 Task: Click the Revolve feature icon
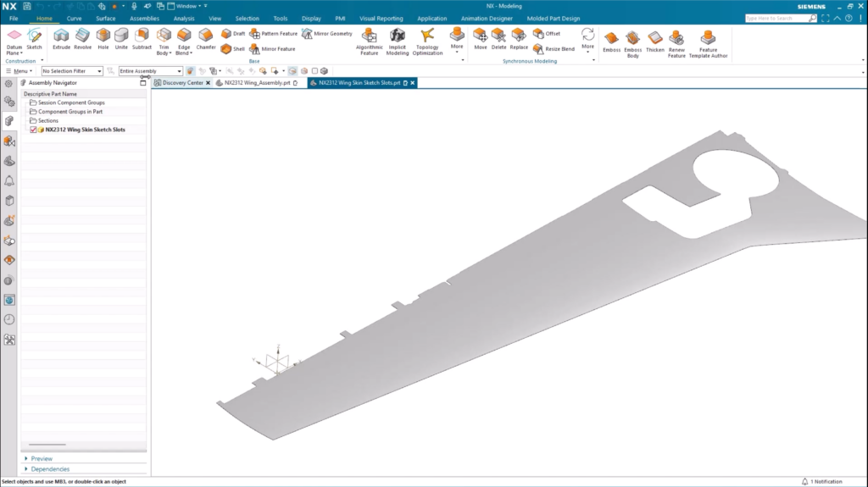(x=82, y=38)
